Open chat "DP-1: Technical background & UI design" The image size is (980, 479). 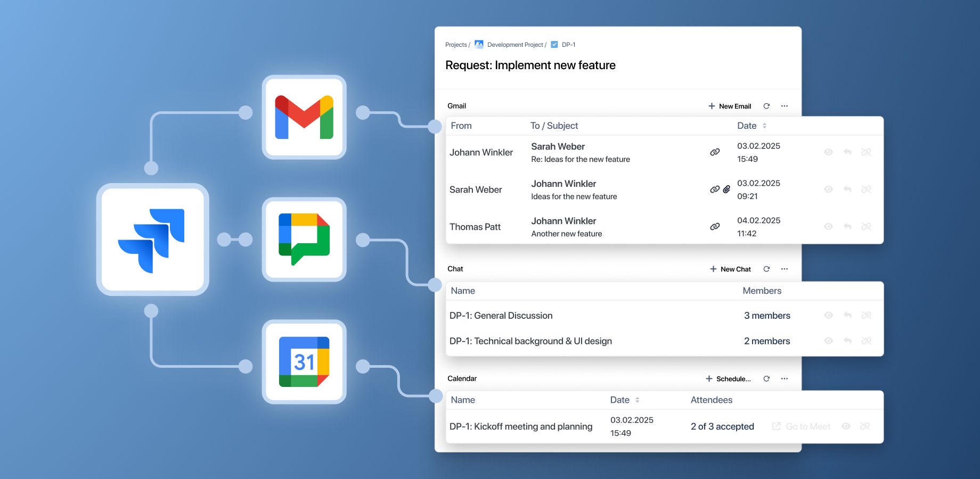click(x=530, y=341)
